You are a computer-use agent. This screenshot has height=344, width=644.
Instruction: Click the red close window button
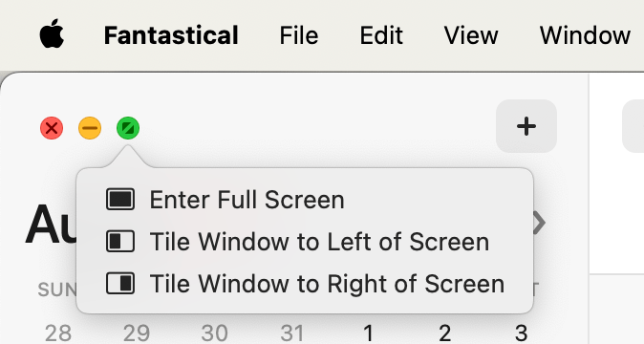(52, 128)
